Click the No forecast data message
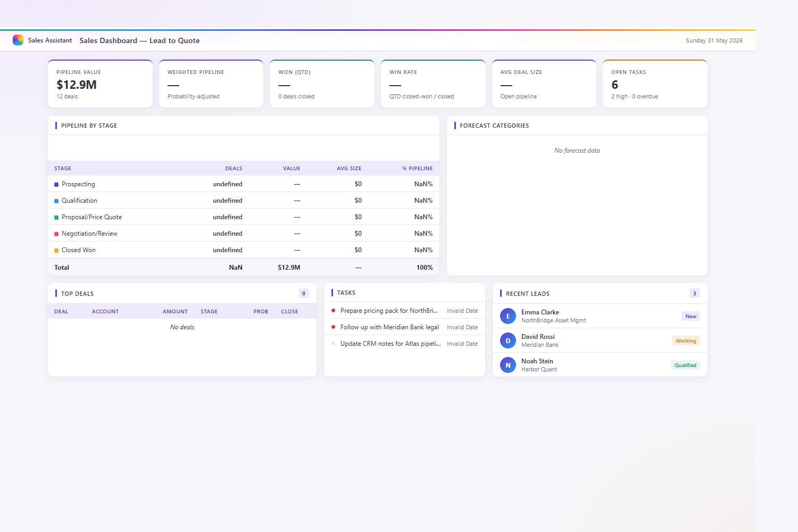 [577, 151]
